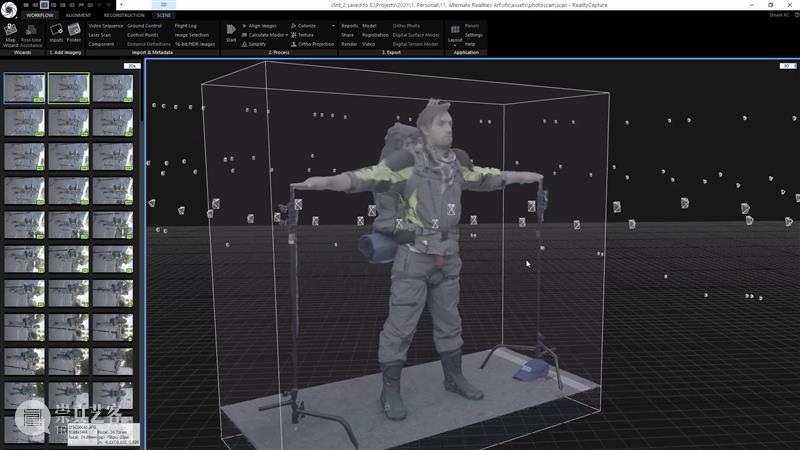The width and height of the screenshot is (800, 450).
Task: Open application Help
Action: click(x=470, y=44)
